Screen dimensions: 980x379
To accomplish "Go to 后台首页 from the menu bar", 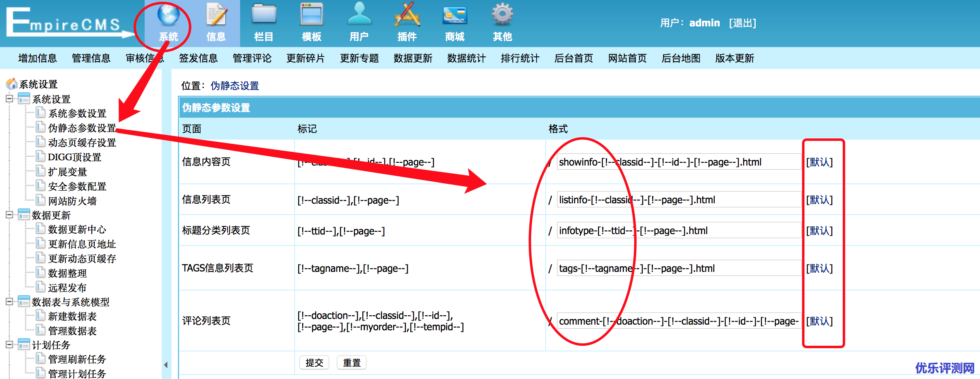I will tap(574, 58).
